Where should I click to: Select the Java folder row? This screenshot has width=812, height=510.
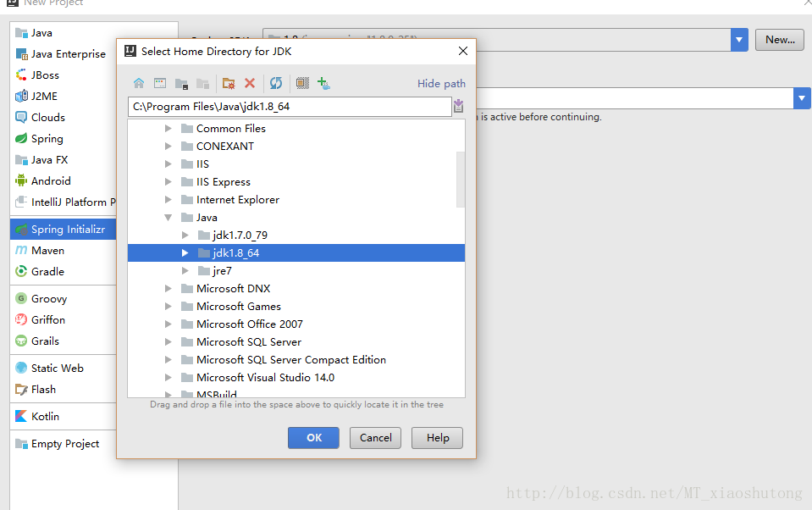(296, 218)
